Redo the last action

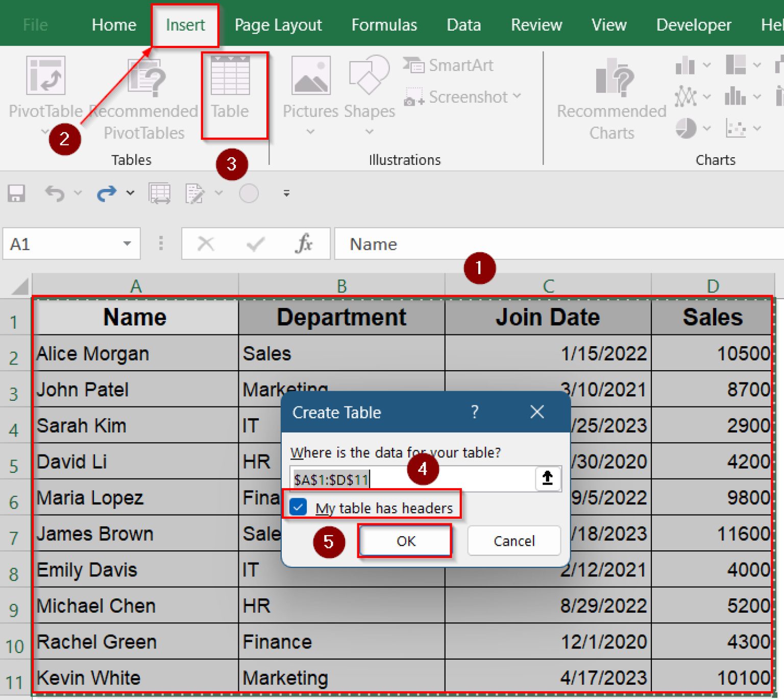pyautogui.click(x=106, y=194)
